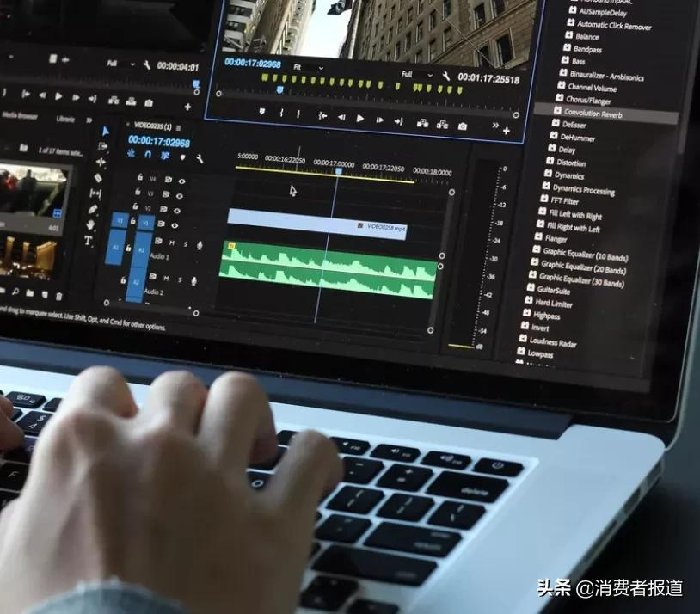Toggle V4 track visibility eye
The height and width of the screenshot is (614, 700).
[181, 181]
